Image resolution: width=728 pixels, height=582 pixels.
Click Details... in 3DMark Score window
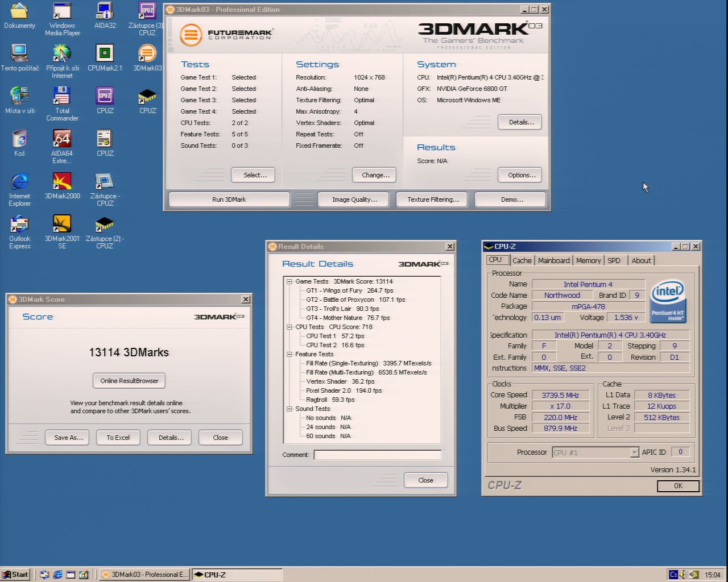coord(171,438)
